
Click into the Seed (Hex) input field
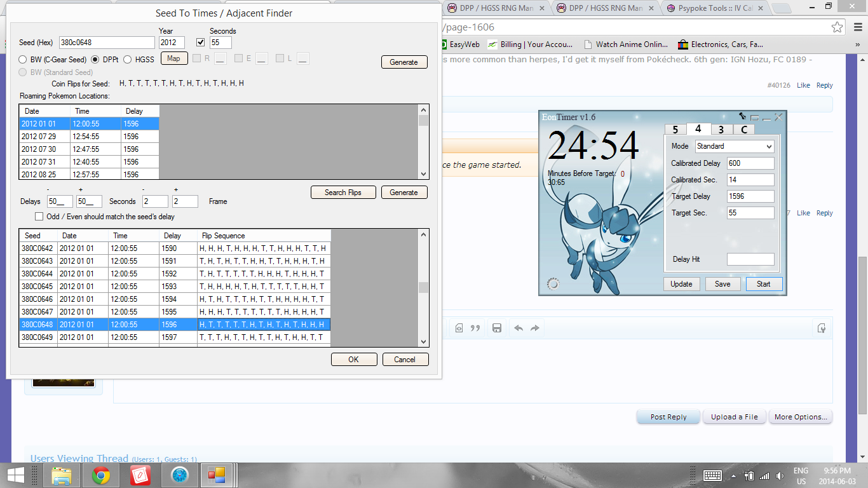coord(106,43)
